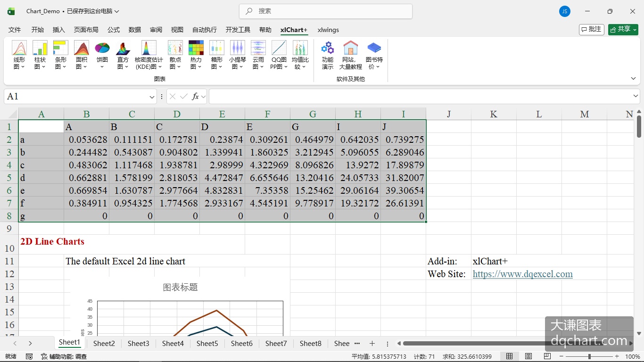Open the 网站,大量教程 website icon
Screen dimensions: 644x362
(x=351, y=55)
